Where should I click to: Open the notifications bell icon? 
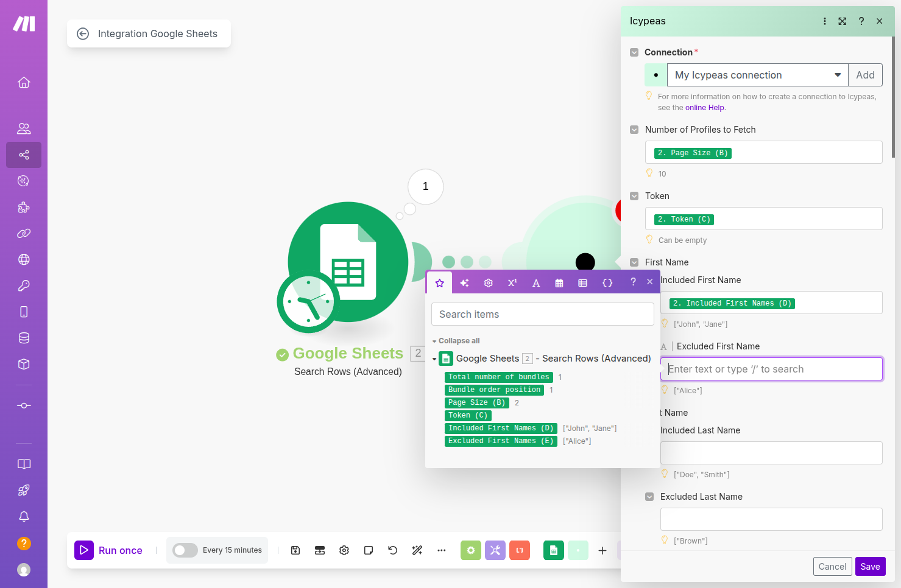24,516
